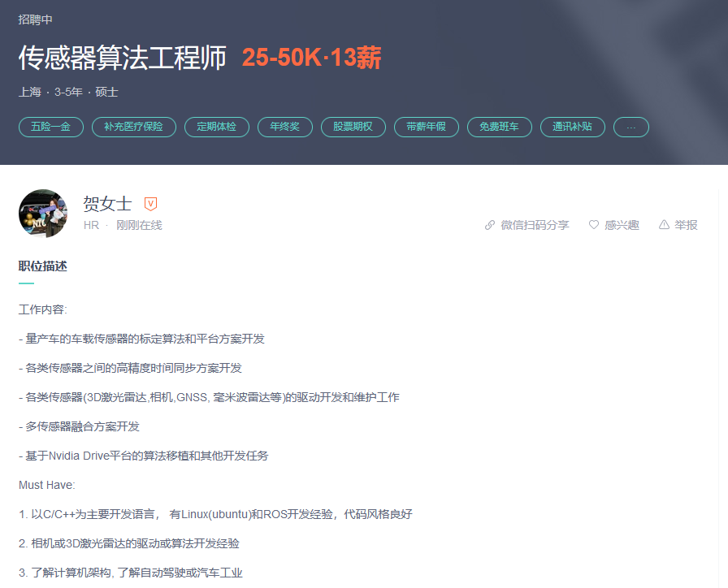
Task: Click the 五险一金 benefit tag
Action: [x=51, y=128]
